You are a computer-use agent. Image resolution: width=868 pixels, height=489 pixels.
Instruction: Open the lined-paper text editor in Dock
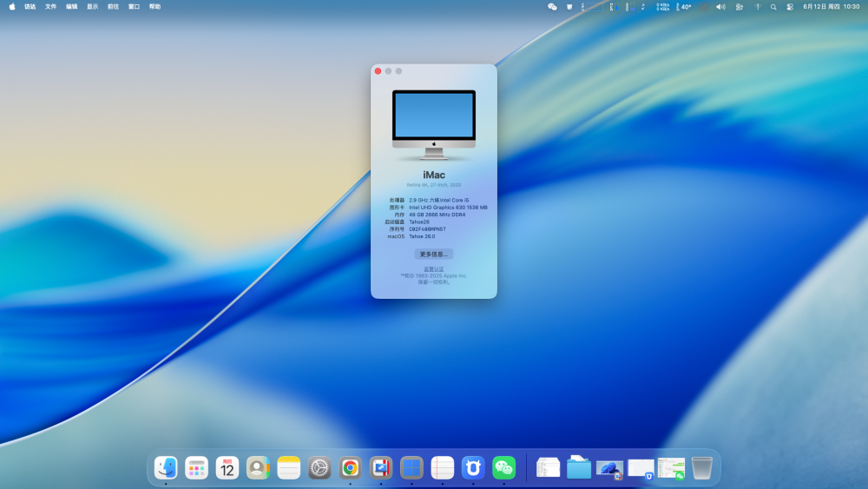tap(443, 468)
